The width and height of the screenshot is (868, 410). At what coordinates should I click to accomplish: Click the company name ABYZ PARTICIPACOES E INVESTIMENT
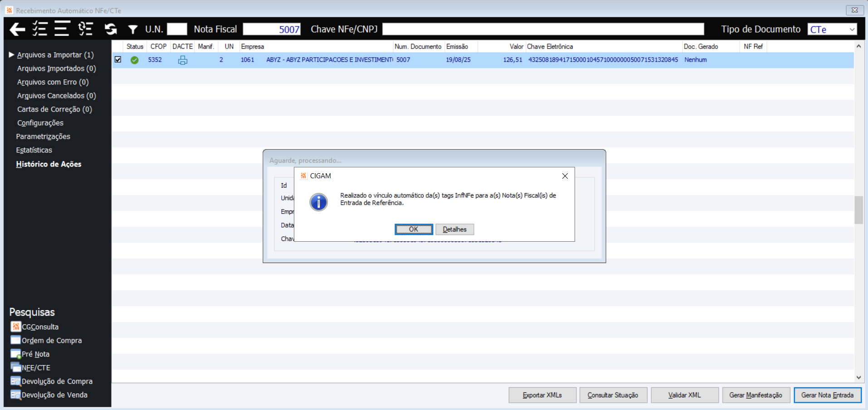click(x=330, y=60)
